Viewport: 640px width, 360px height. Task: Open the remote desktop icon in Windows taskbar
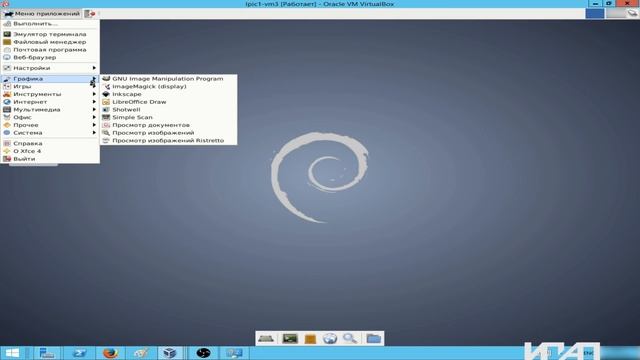point(234,353)
